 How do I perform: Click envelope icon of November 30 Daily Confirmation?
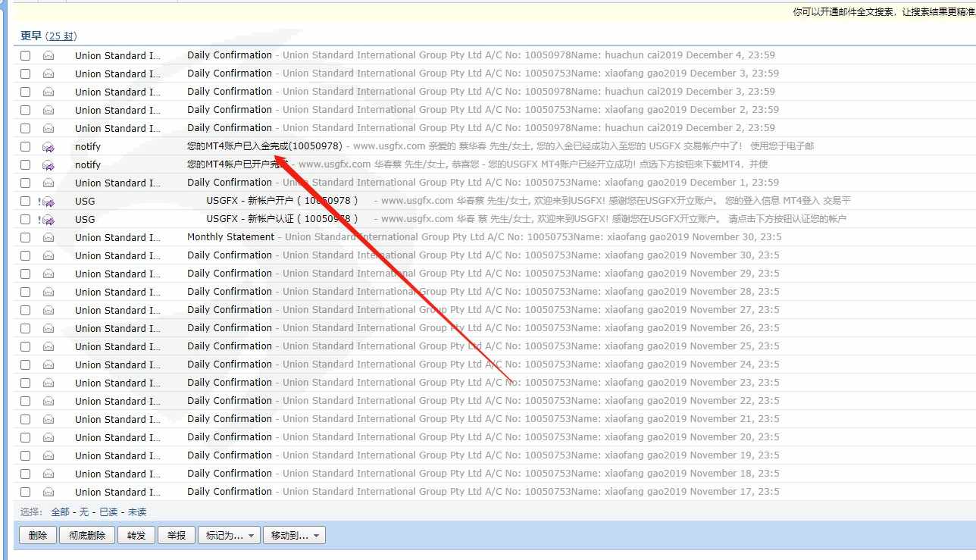(x=48, y=255)
